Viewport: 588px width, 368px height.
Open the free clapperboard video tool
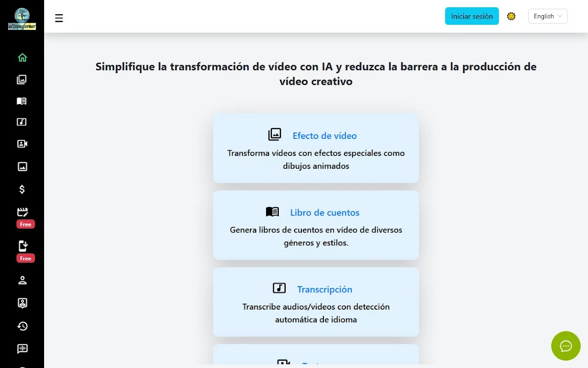[22, 212]
